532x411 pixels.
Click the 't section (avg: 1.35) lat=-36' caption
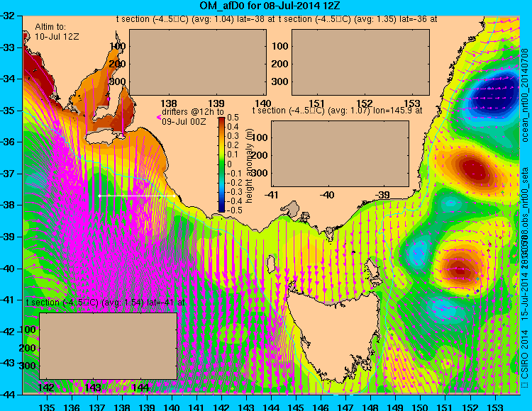click(x=358, y=19)
